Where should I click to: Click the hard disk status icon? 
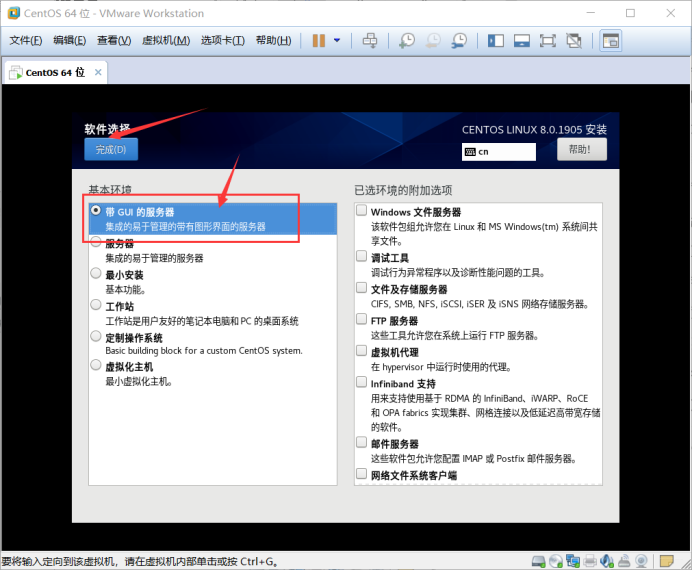[539, 561]
